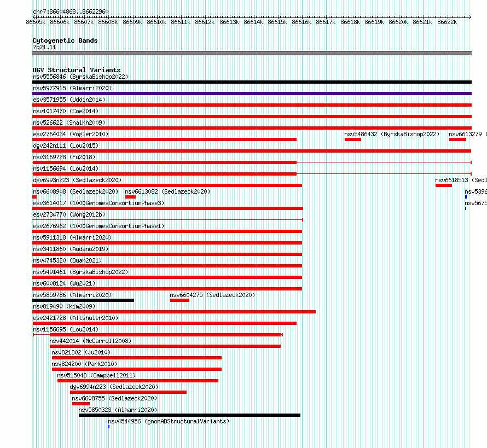Click the Cytogenetic Bands track title
The height and width of the screenshot is (448, 487).
point(65,40)
